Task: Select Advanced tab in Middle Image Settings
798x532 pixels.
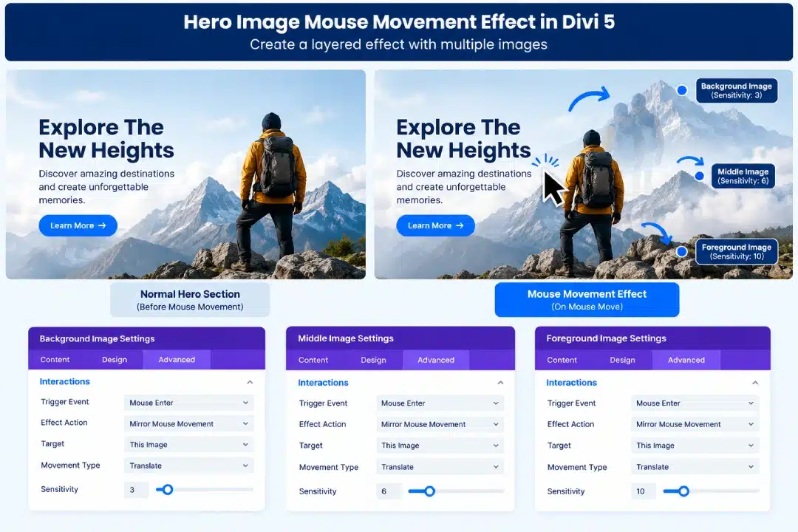Action: pyautogui.click(x=436, y=360)
